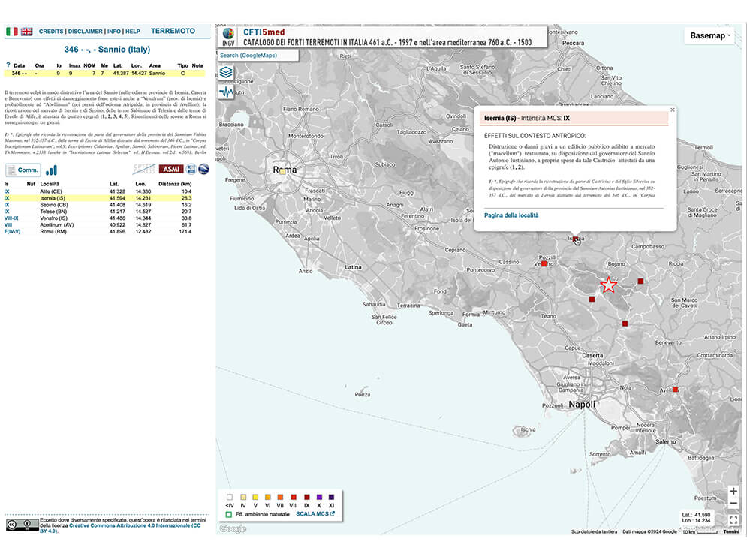
Task: Select Isernia (IS) locality row
Action: pyautogui.click(x=98, y=198)
